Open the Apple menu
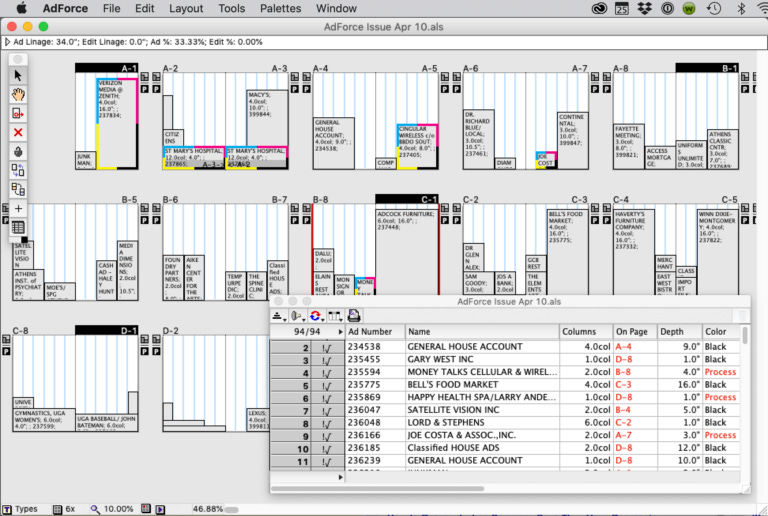 [22, 8]
